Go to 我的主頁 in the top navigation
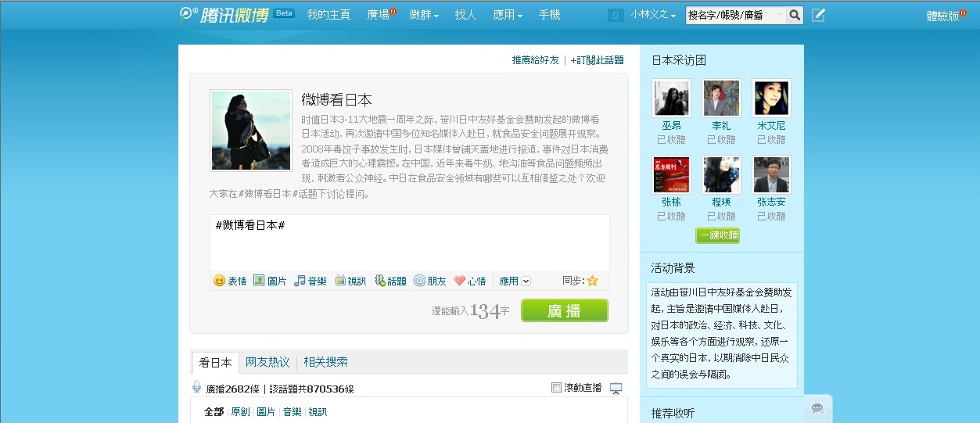This screenshot has width=980, height=423. (328, 15)
